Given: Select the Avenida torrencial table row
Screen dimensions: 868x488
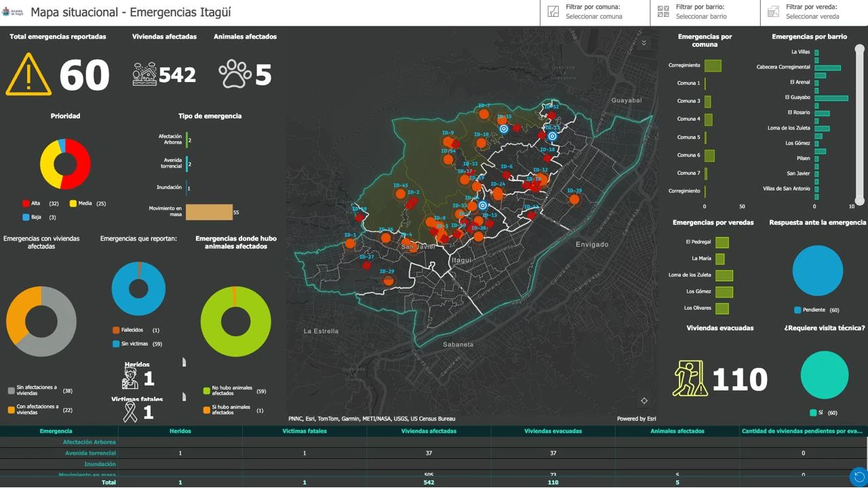Looking at the screenshot, I should (90, 453).
